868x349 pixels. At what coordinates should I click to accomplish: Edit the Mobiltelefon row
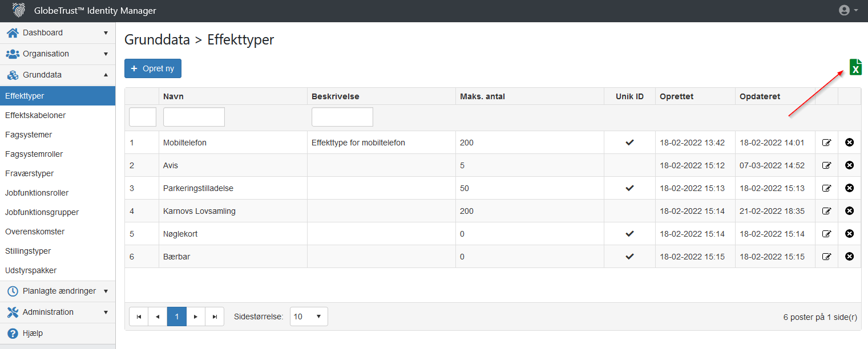point(826,143)
